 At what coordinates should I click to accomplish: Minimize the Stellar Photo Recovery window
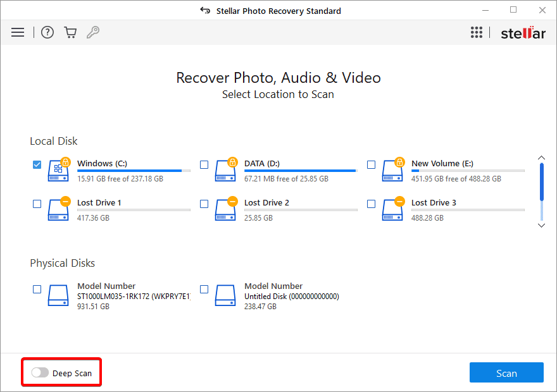[x=485, y=10]
